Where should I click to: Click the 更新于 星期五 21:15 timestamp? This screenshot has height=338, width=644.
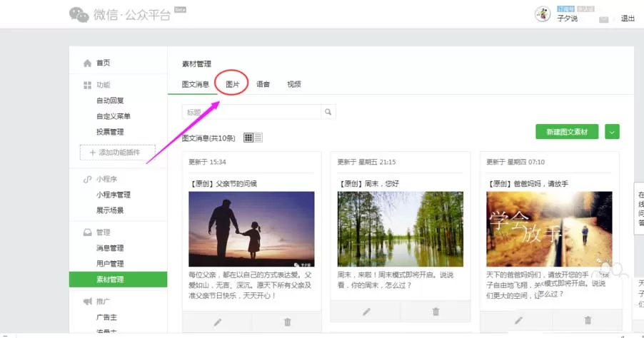(x=366, y=162)
